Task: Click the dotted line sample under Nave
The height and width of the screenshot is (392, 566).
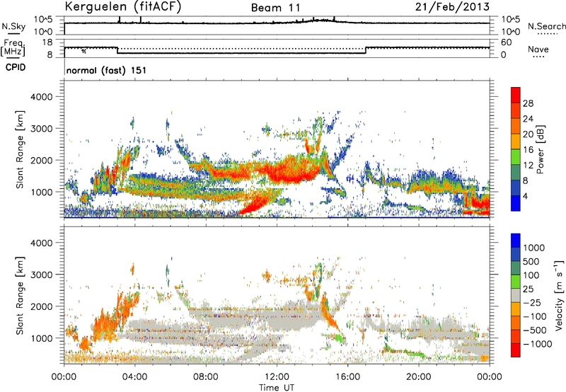Action: [x=538, y=57]
